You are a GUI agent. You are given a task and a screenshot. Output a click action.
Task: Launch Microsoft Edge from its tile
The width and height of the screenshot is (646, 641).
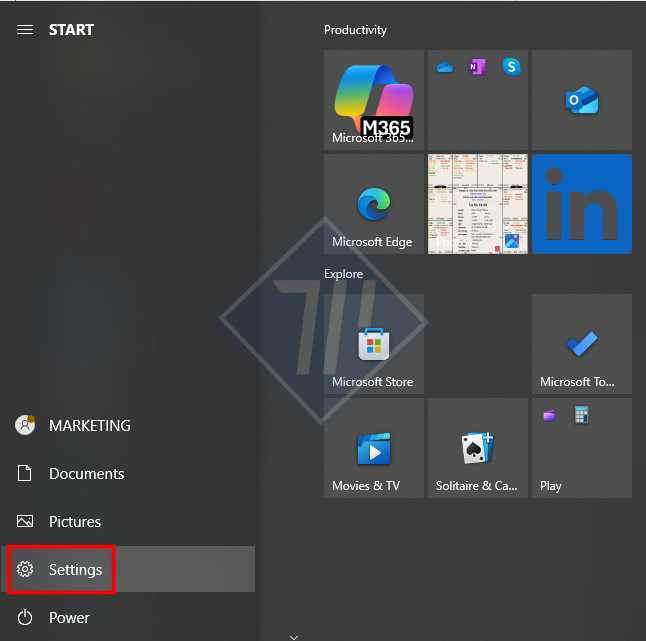pyautogui.click(x=373, y=204)
